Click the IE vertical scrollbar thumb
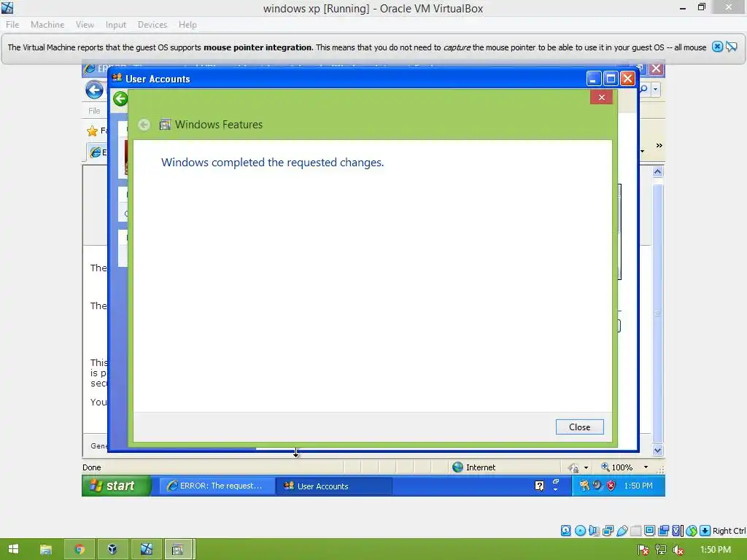This screenshot has height=560, width=747. [657, 314]
